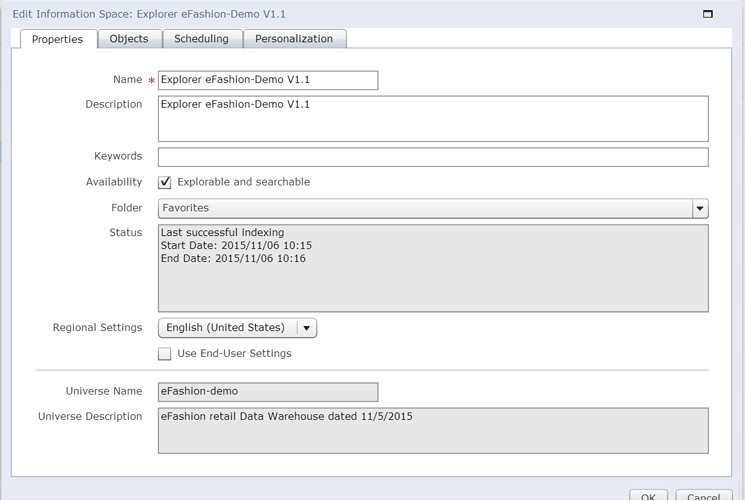This screenshot has height=501, width=745.
Task: Open the Folder dropdown showing Favorites
Action: (433, 208)
